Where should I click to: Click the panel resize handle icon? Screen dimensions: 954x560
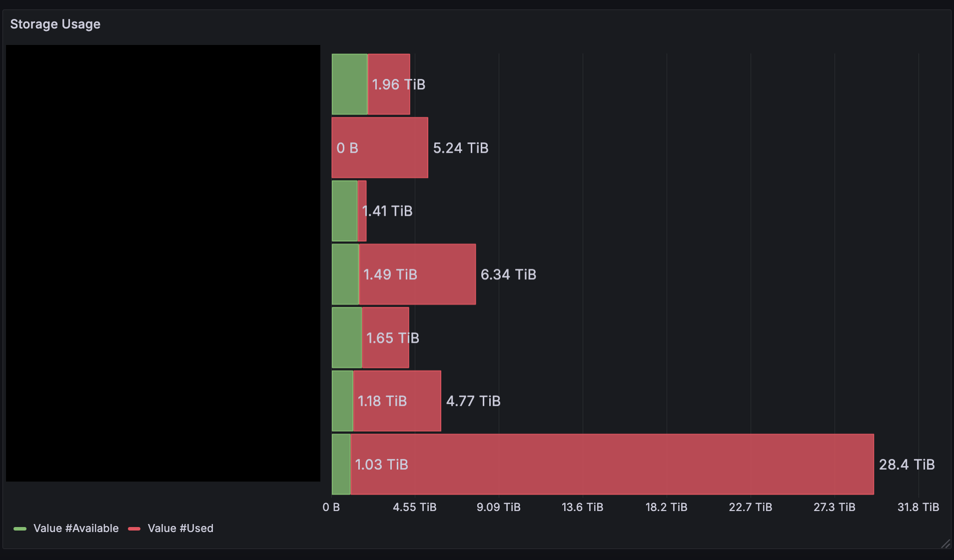pyautogui.click(x=945, y=544)
